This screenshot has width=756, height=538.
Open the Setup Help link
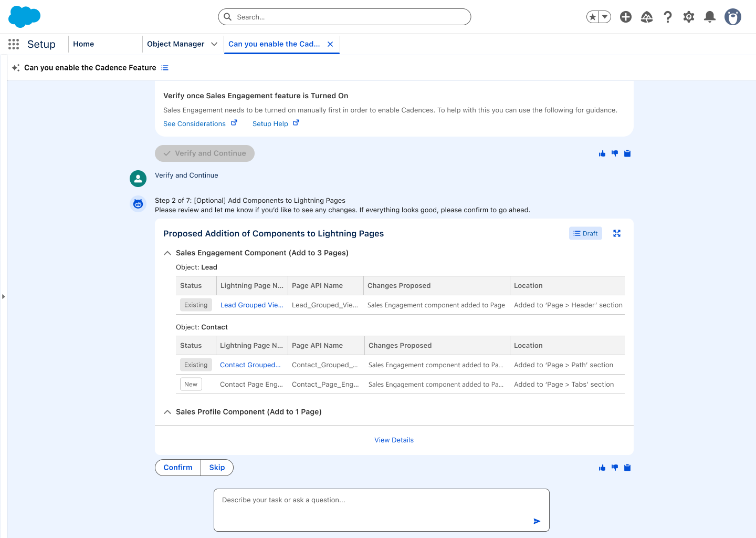[x=276, y=123]
